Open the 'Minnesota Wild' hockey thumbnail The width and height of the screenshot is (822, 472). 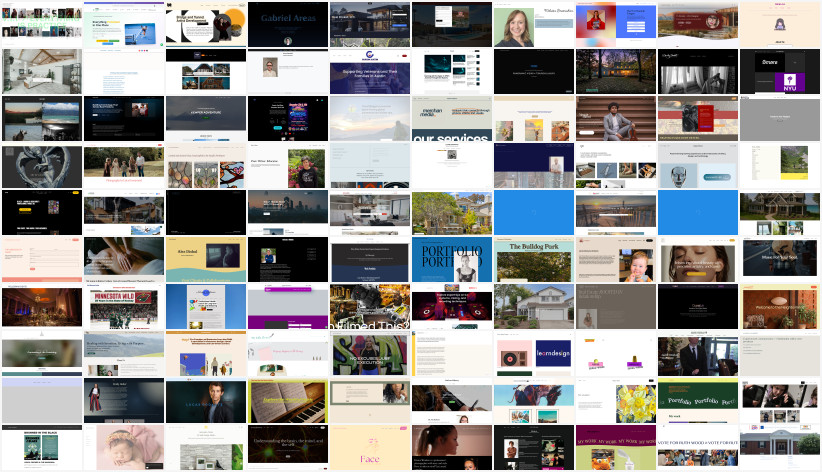coord(124,307)
